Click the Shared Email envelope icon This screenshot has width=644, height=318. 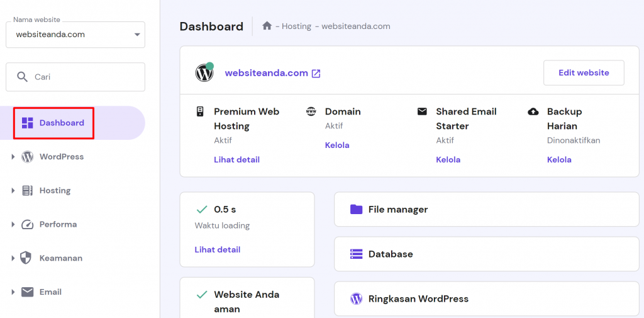coord(422,111)
